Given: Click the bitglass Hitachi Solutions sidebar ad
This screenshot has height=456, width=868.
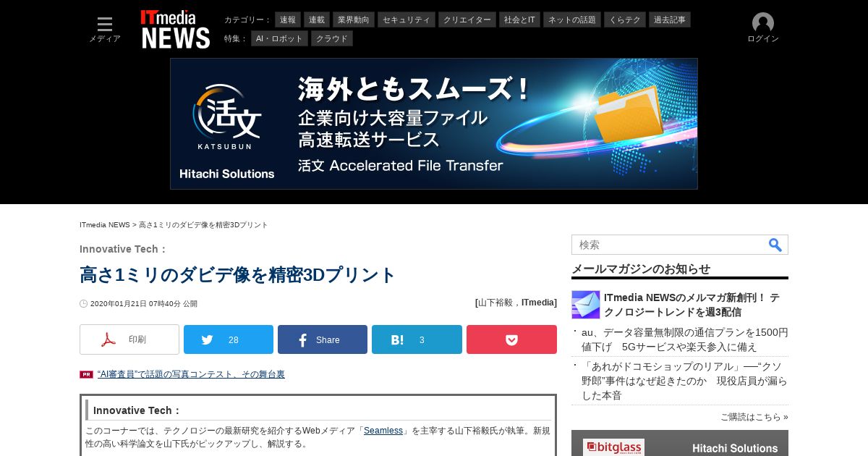Looking at the screenshot, I should tap(680, 443).
